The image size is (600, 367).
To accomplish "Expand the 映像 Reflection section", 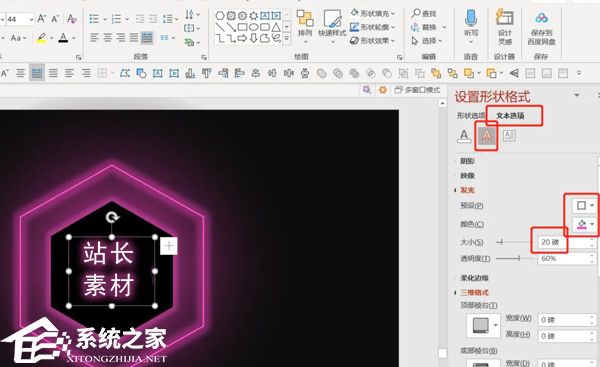I will click(x=467, y=176).
